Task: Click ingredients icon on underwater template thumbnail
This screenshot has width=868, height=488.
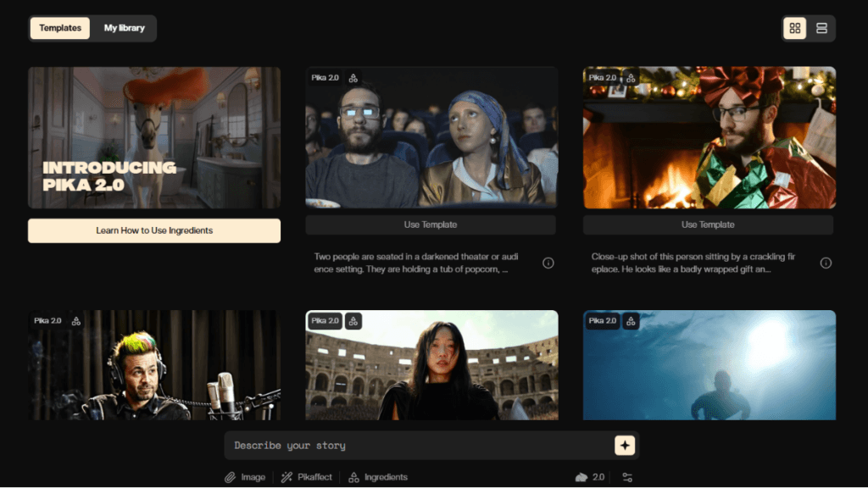Action: pyautogui.click(x=631, y=321)
